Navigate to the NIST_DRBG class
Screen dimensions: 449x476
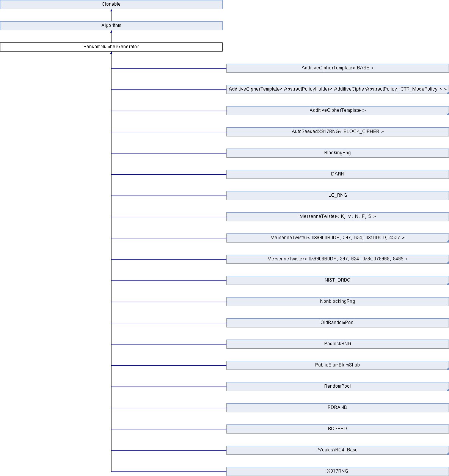pos(338,280)
